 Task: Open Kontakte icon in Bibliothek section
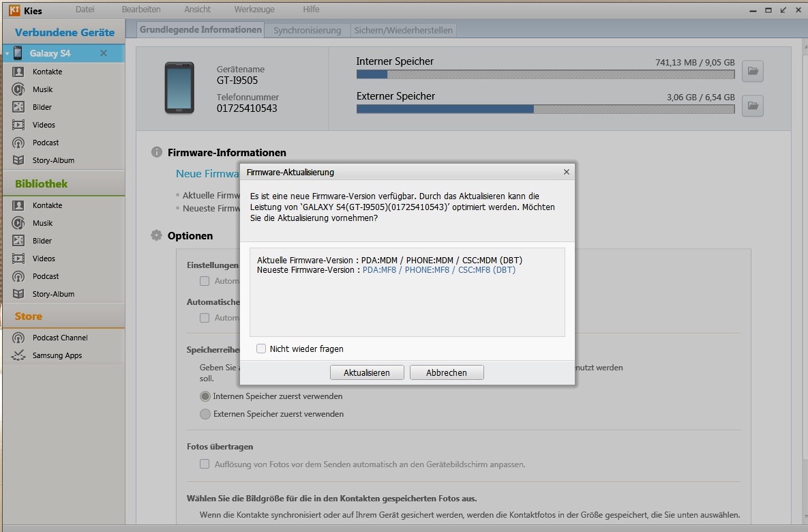(x=18, y=205)
